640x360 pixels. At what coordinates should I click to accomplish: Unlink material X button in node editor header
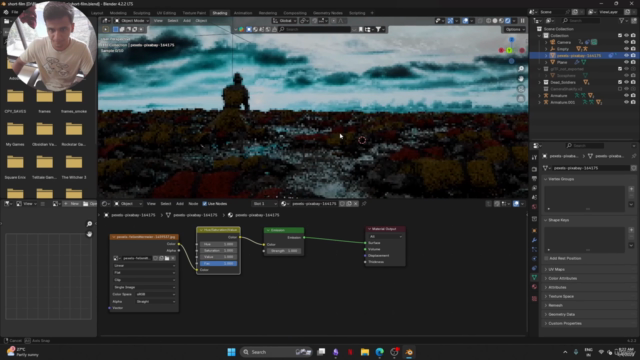[x=356, y=203]
